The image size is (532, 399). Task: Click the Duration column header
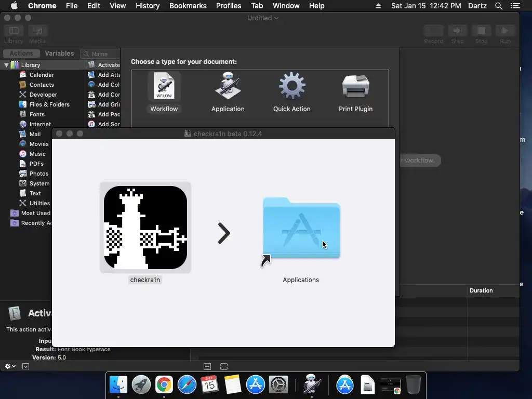click(481, 290)
